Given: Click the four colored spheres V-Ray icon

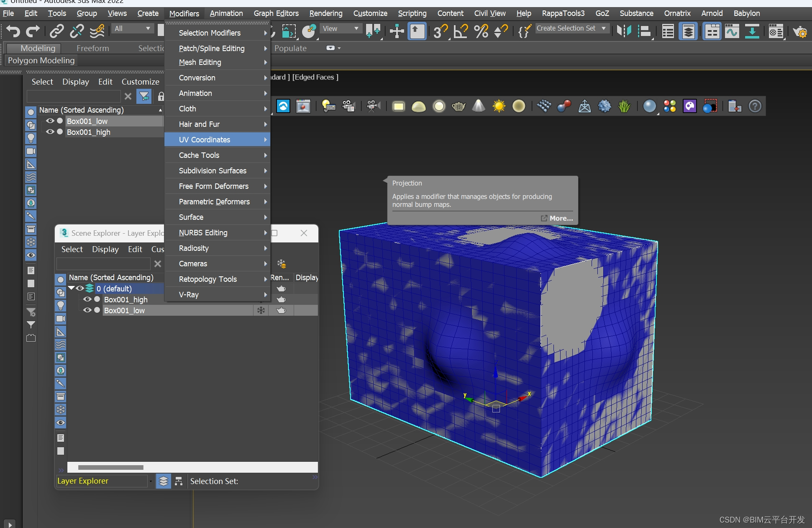Looking at the screenshot, I should click(x=670, y=106).
